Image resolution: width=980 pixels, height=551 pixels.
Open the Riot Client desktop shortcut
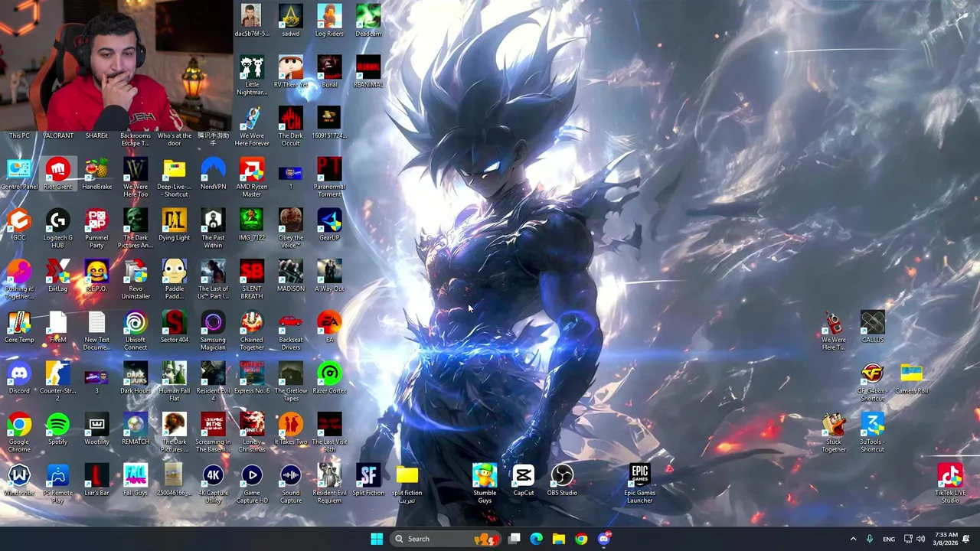[58, 174]
